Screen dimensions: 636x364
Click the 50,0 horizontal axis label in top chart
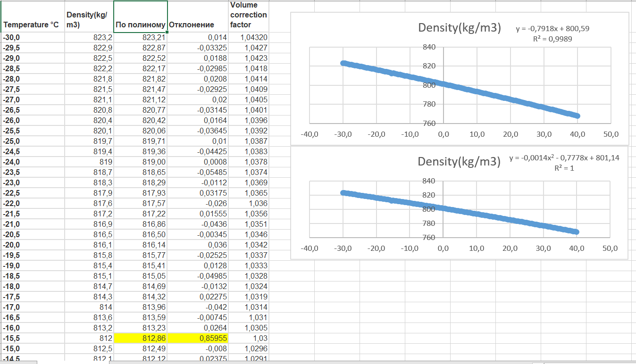[x=611, y=134]
